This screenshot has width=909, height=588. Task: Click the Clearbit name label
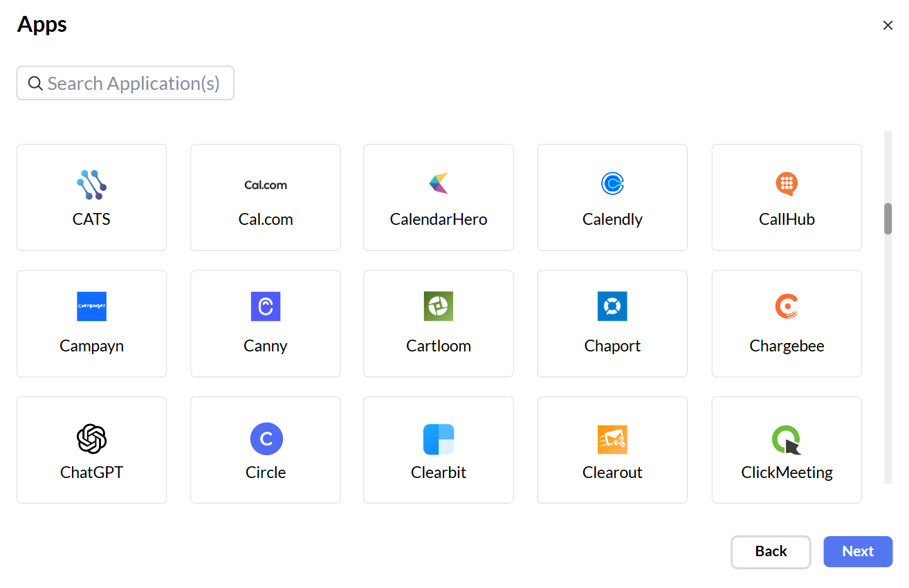tap(439, 472)
